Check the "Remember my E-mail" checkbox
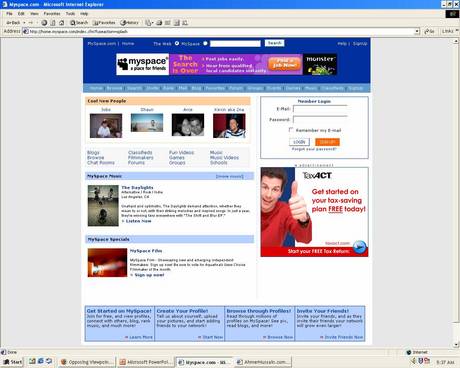 pyautogui.click(x=291, y=130)
